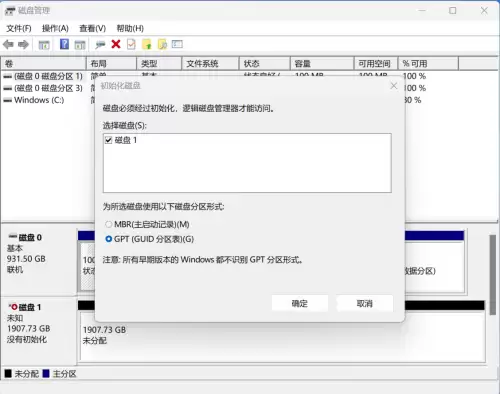
Task: Sort by the 文件系统 column header
Action: point(210,63)
